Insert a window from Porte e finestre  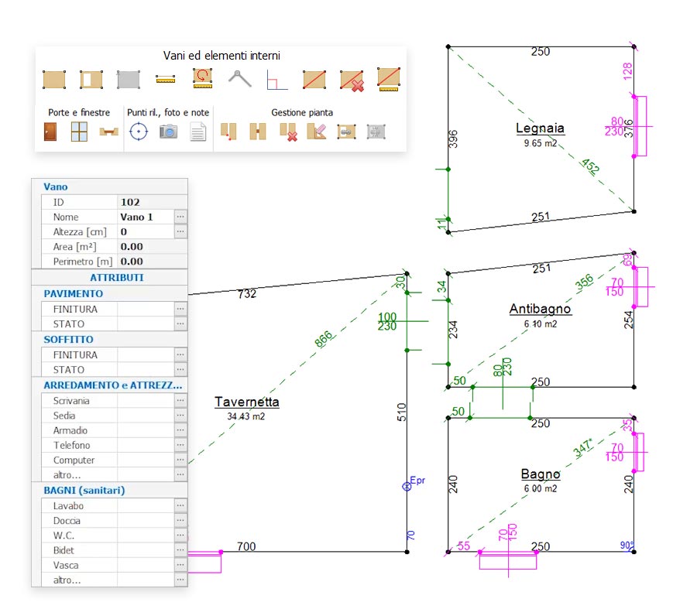79,132
